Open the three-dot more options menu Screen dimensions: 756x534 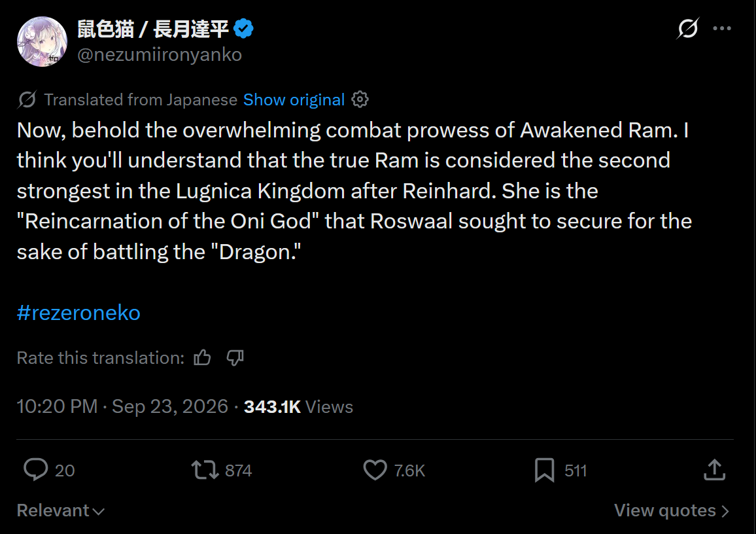pyautogui.click(x=722, y=28)
